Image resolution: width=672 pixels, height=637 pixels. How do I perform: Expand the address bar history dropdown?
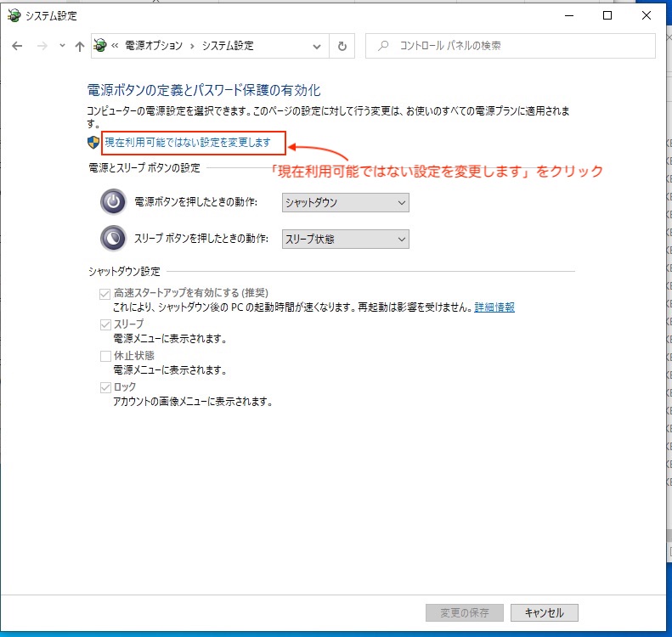[x=317, y=46]
